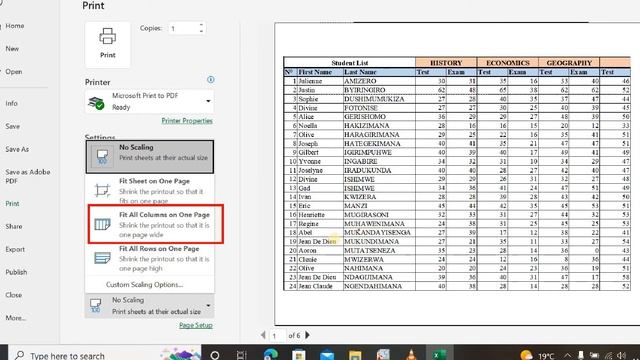The height and width of the screenshot is (360, 640).
Task: Choose Fit All Rows on One Page
Action: [x=150, y=258]
